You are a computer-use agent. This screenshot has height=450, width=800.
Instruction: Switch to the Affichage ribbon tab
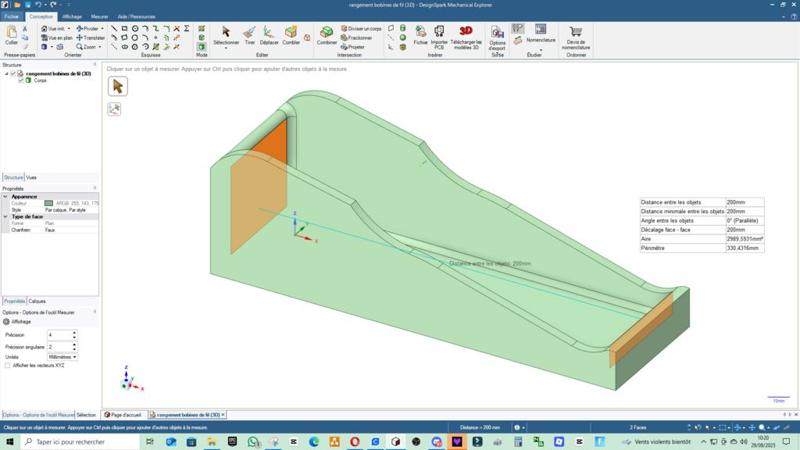point(72,16)
